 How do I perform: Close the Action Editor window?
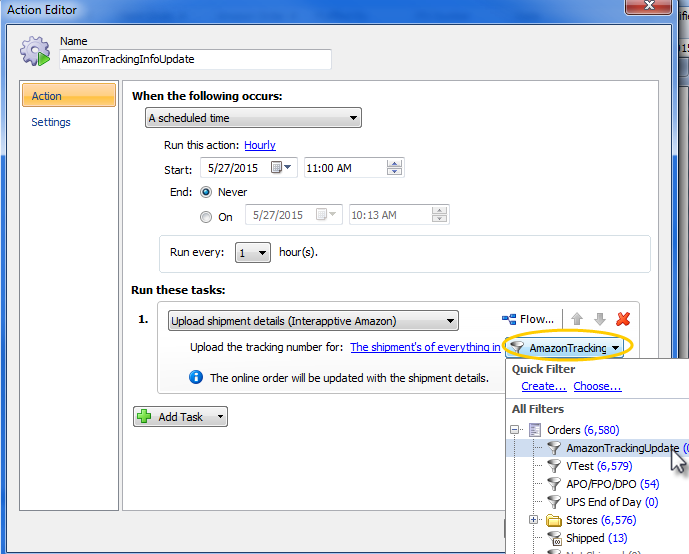click(x=649, y=6)
